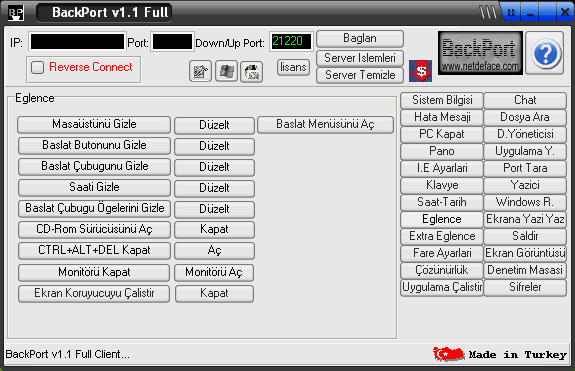Click Monitörü Kapat button
This screenshot has height=371, width=575.
94,272
